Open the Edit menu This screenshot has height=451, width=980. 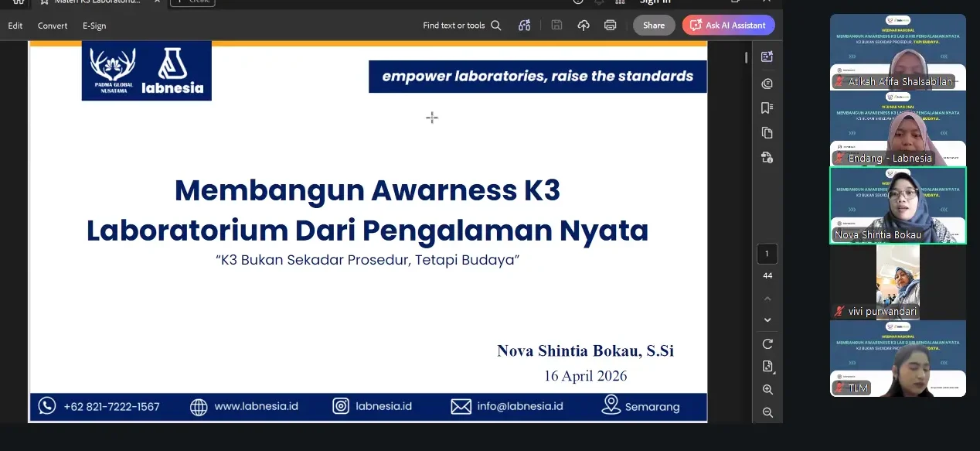tap(15, 26)
